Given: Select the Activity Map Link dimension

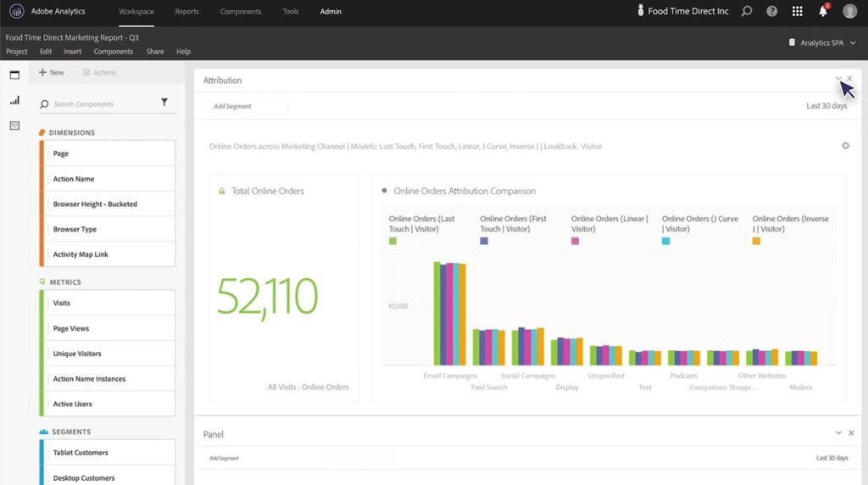Looking at the screenshot, I should click(108, 254).
